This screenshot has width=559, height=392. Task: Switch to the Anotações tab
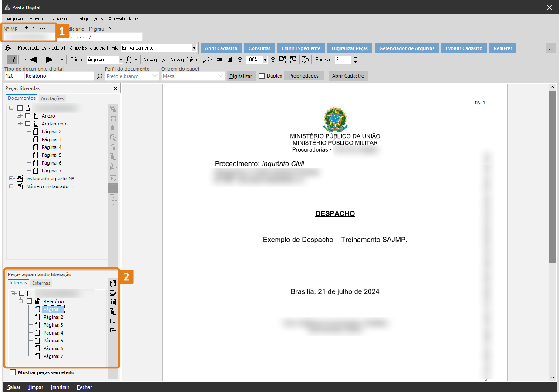52,98
